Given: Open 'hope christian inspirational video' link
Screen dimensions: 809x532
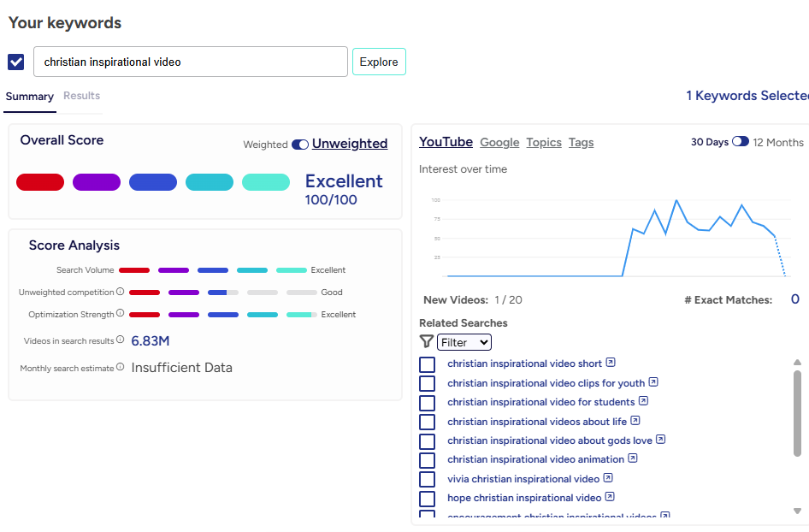Looking at the screenshot, I should click(x=523, y=498).
